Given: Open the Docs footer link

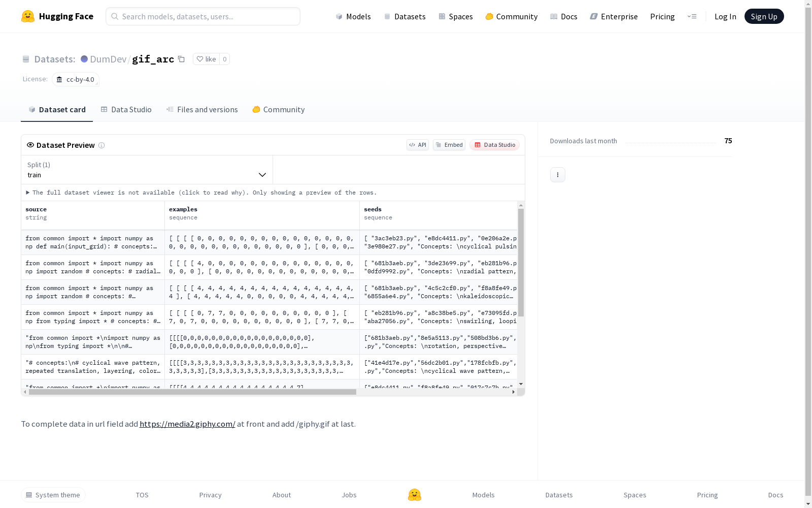Looking at the screenshot, I should pos(776,495).
